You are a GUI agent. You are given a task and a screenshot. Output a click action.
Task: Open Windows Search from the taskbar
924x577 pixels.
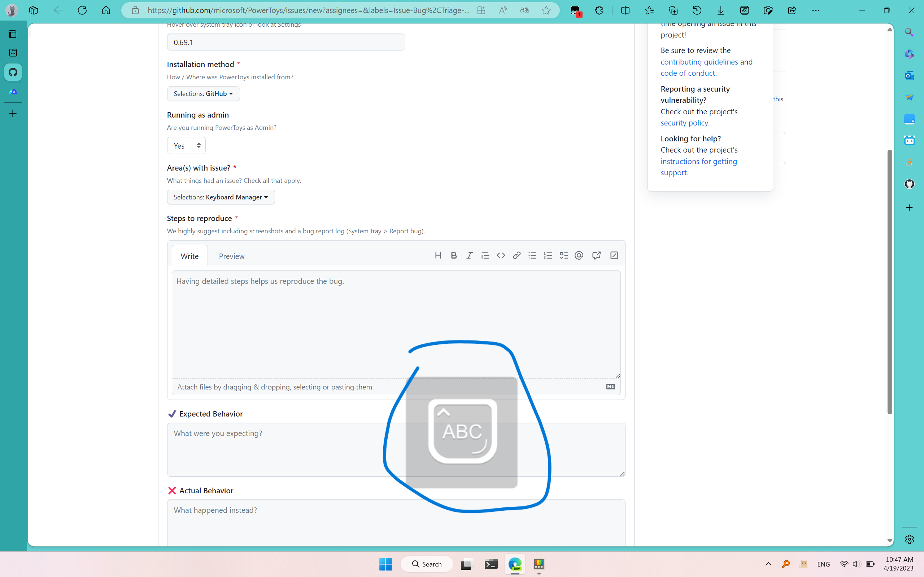(427, 564)
